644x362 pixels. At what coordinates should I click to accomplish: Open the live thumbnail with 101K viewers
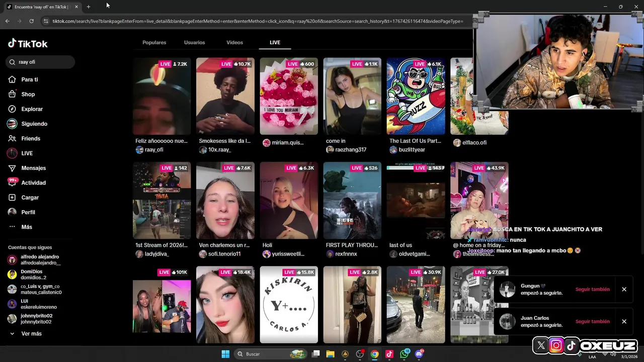pos(162,305)
